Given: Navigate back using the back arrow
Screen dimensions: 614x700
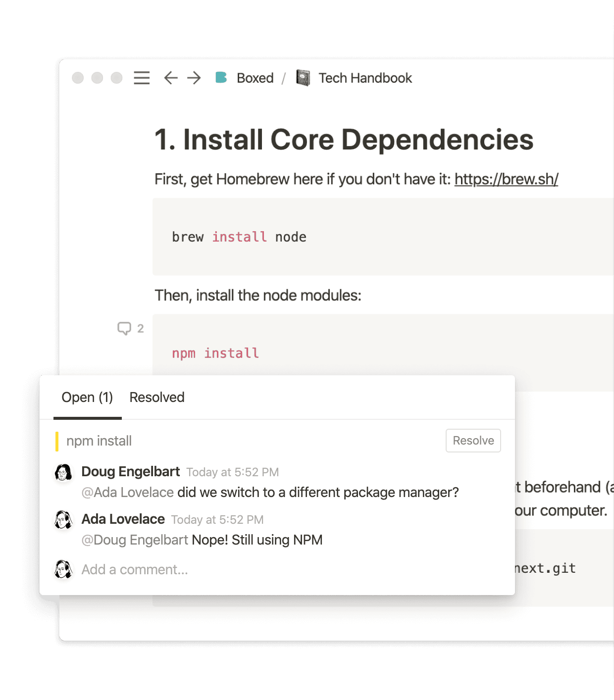Looking at the screenshot, I should (x=170, y=78).
